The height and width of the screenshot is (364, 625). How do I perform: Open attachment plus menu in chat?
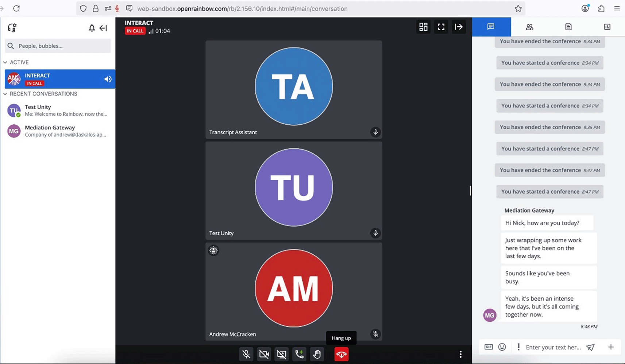tap(611, 347)
